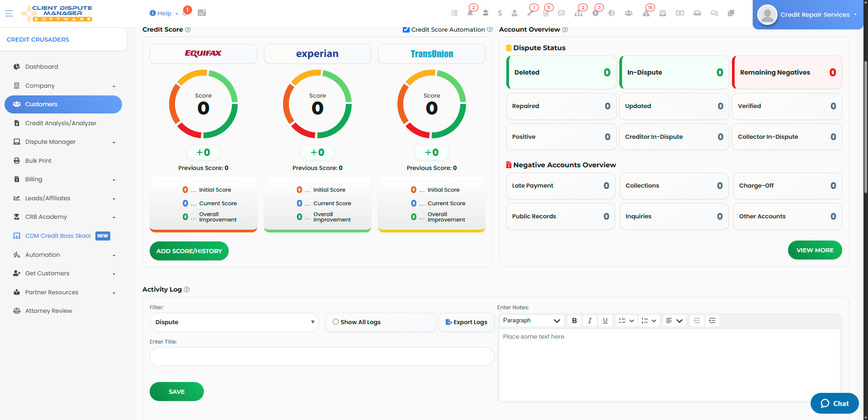The width and height of the screenshot is (868, 420).
Task: Open warning triangle alerts with badge 16
Action: click(646, 13)
